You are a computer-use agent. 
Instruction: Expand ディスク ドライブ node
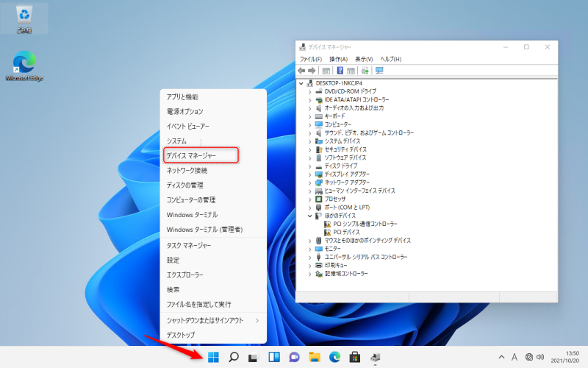pyautogui.click(x=309, y=166)
